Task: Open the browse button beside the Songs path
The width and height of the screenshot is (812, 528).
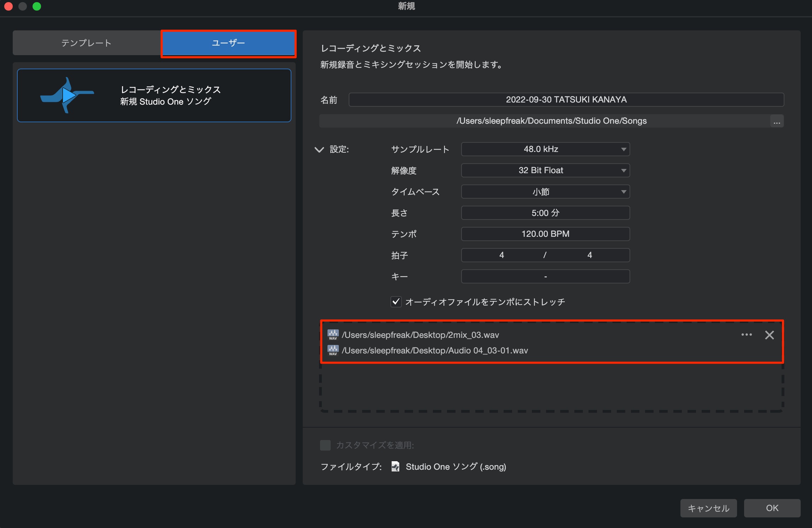Action: [x=777, y=121]
